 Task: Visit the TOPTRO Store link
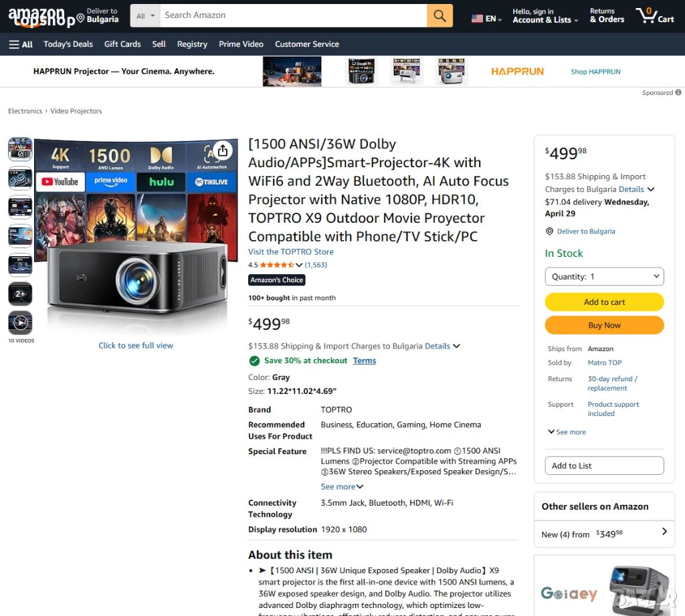pos(290,251)
